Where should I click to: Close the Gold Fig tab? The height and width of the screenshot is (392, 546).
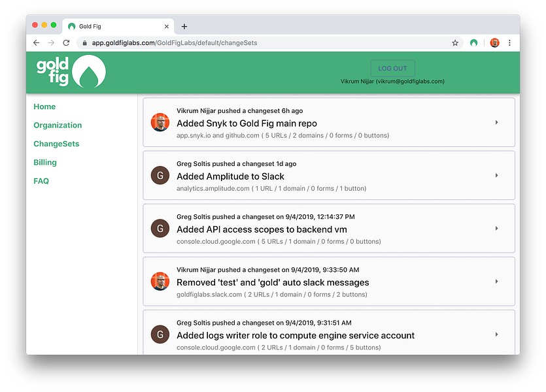167,26
